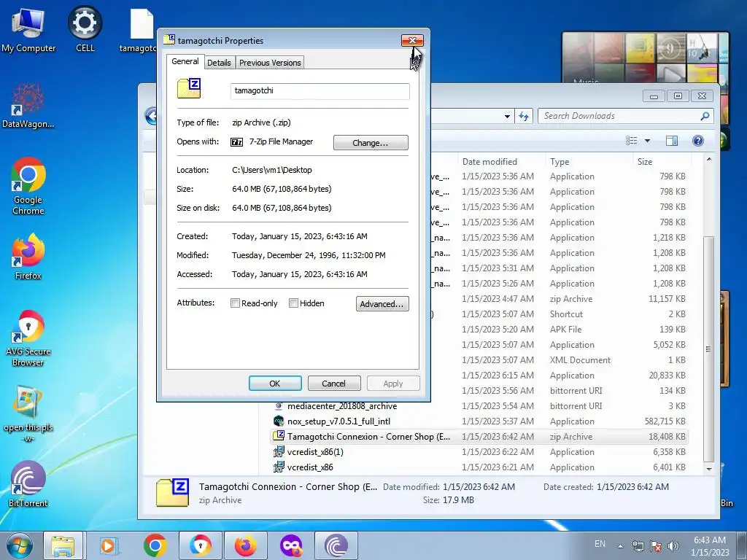Viewport: 747px width, 560px height.
Task: Open AVG Secure Browser in taskbar
Action: [x=200, y=545]
